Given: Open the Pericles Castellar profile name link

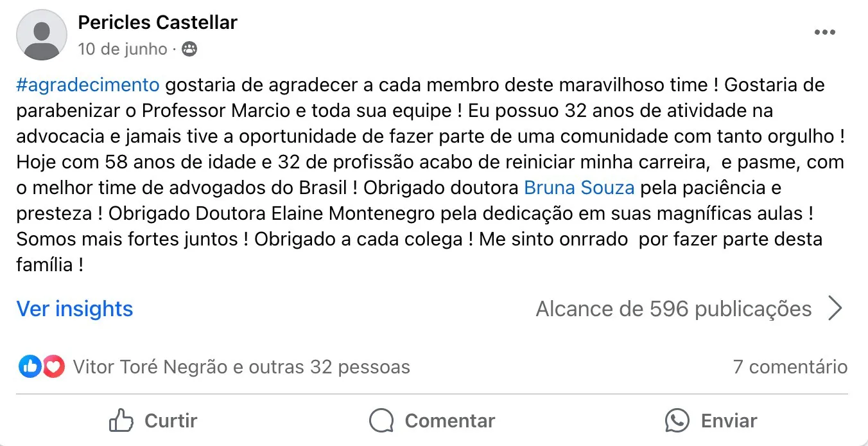Looking at the screenshot, I should pyautogui.click(x=157, y=22).
